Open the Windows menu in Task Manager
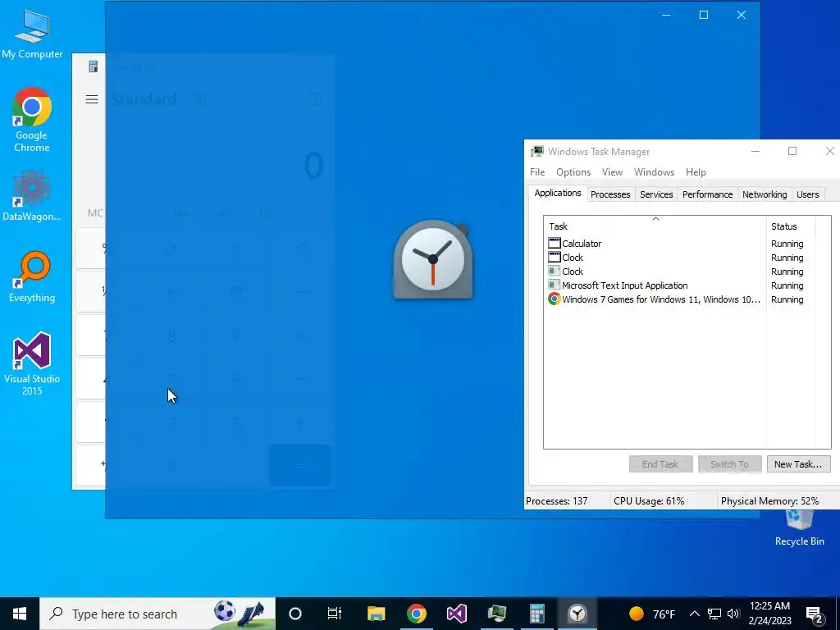The image size is (840, 630). tap(654, 172)
